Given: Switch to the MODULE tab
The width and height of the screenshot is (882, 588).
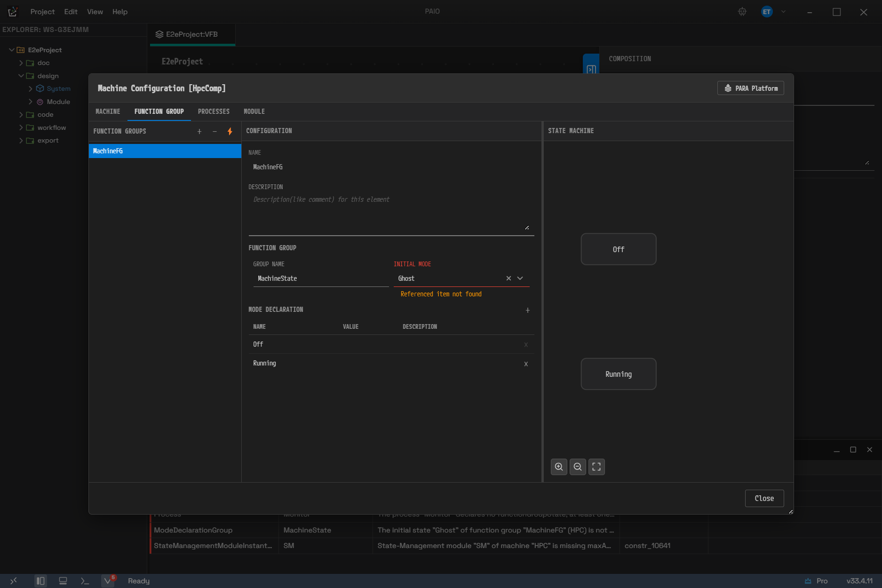Looking at the screenshot, I should coord(254,111).
